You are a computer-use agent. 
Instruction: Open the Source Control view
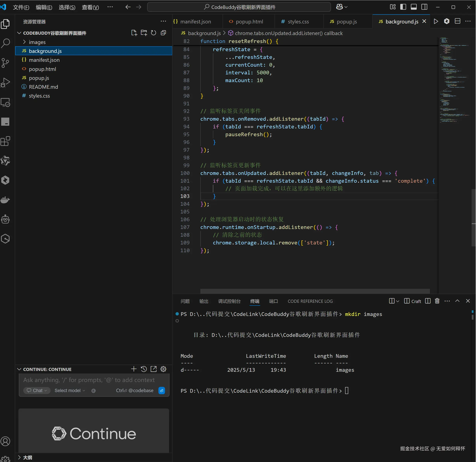(5, 63)
